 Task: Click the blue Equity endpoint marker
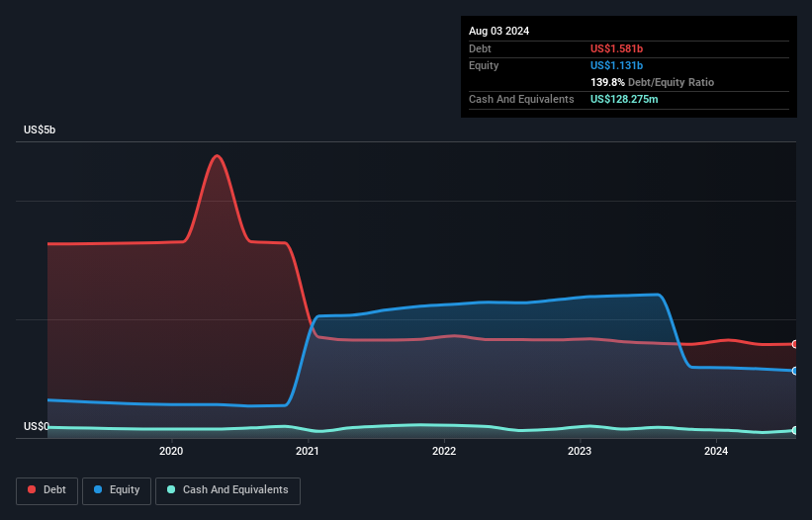click(795, 371)
